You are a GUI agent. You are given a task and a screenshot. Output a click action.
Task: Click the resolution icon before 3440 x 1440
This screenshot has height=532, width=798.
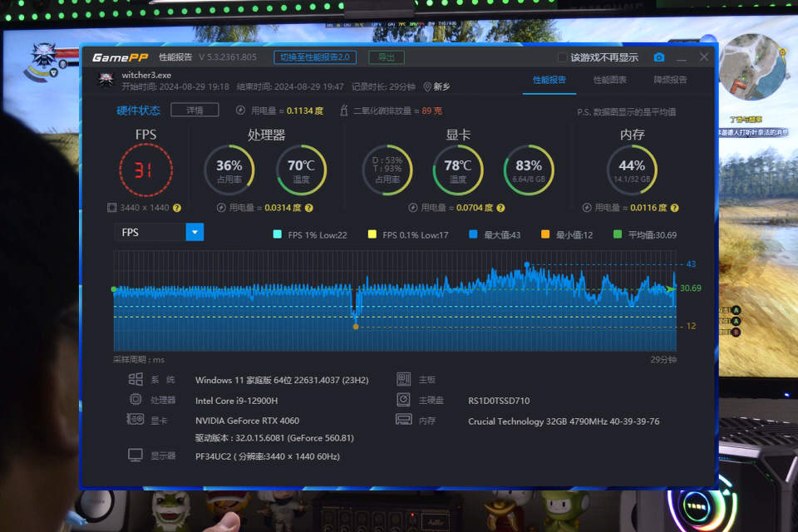112,208
